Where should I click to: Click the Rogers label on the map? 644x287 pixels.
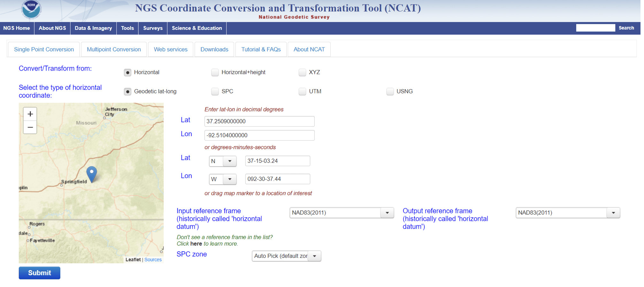click(x=37, y=224)
